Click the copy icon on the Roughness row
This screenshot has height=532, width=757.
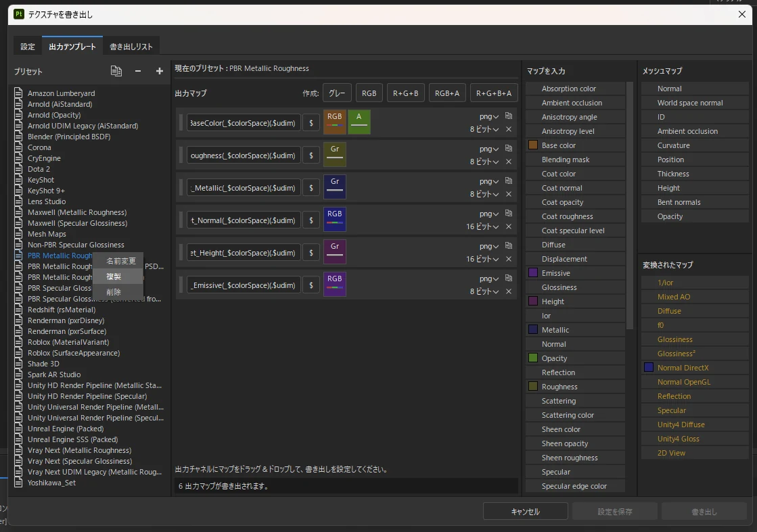pos(508,148)
